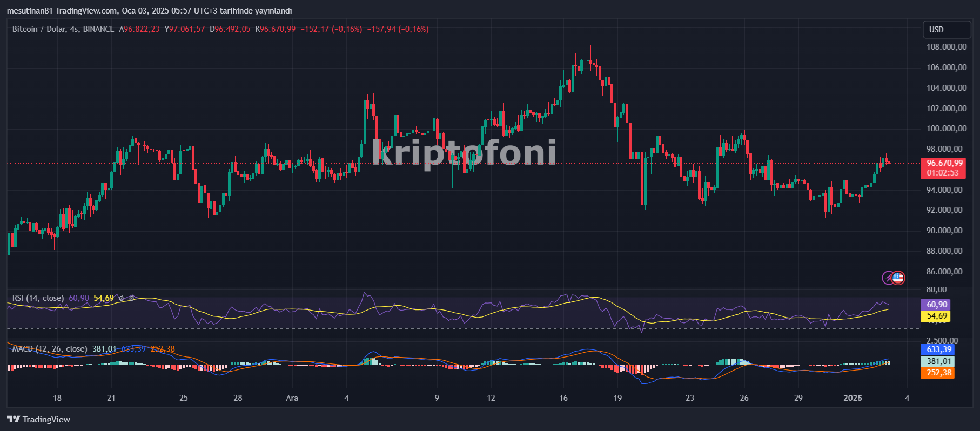Click the date label 26 on the time axis
980x431 pixels.
coord(744,398)
